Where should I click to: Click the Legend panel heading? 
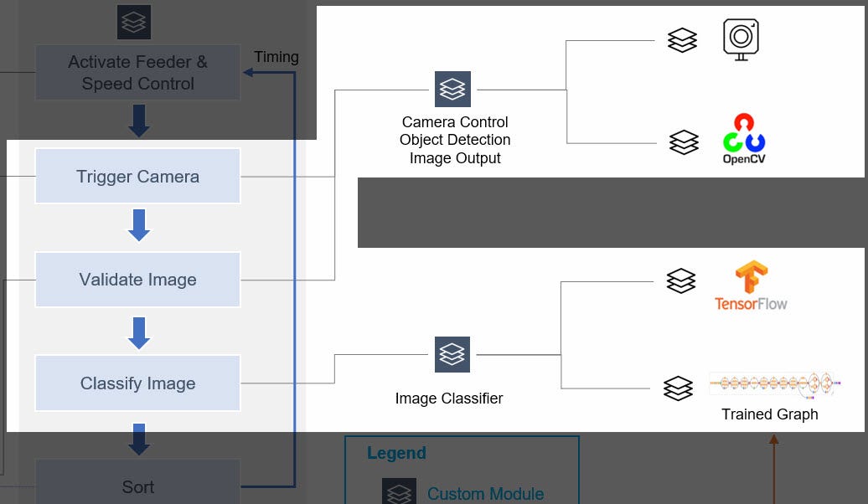pos(395,453)
